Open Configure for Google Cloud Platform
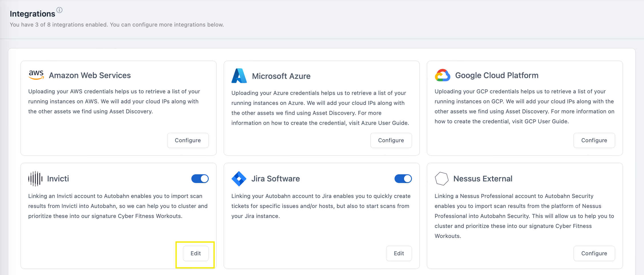This screenshot has height=275, width=644. [594, 140]
